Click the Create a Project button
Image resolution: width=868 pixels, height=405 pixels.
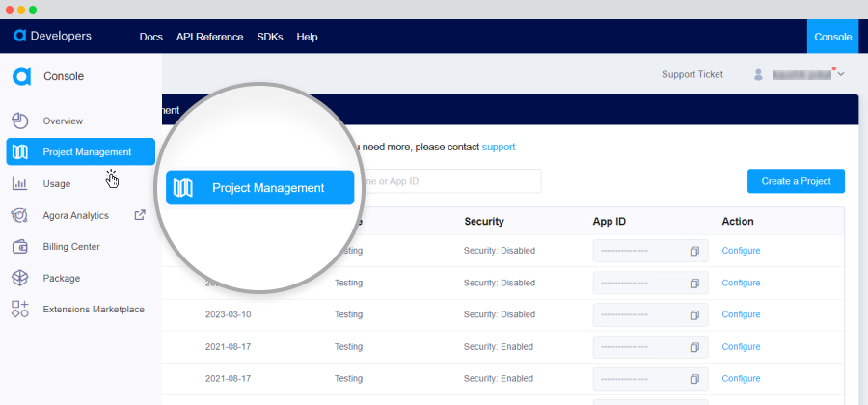[x=796, y=181]
